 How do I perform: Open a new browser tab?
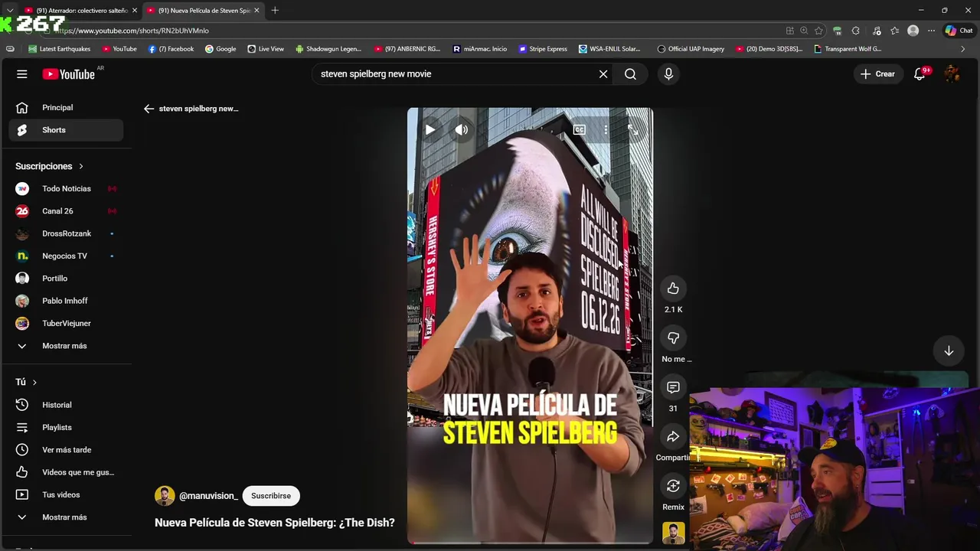pyautogui.click(x=275, y=11)
